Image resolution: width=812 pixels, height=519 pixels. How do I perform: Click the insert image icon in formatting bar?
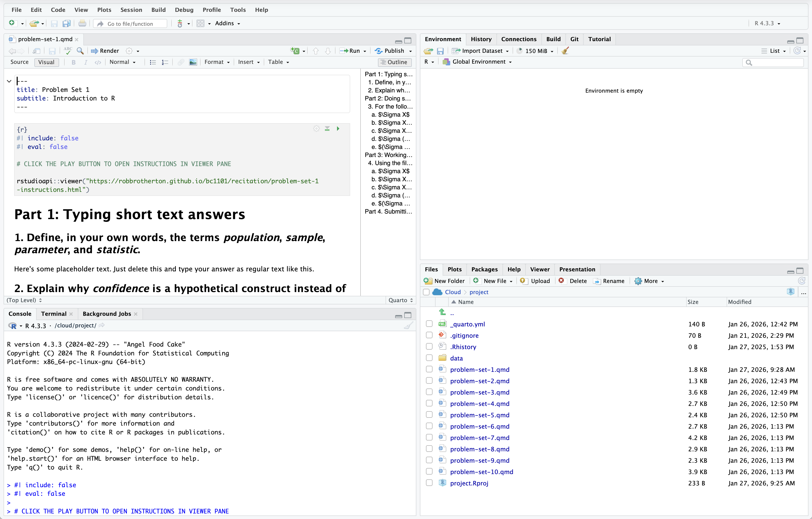click(193, 62)
